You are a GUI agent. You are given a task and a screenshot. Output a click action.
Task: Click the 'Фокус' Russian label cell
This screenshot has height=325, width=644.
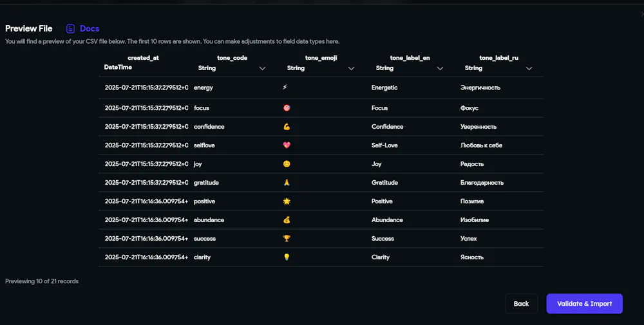[x=469, y=108]
